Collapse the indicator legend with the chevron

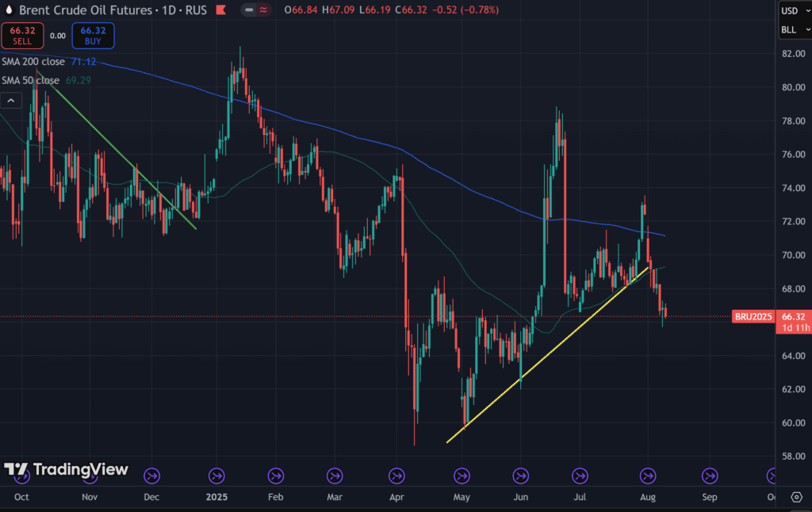tap(11, 101)
